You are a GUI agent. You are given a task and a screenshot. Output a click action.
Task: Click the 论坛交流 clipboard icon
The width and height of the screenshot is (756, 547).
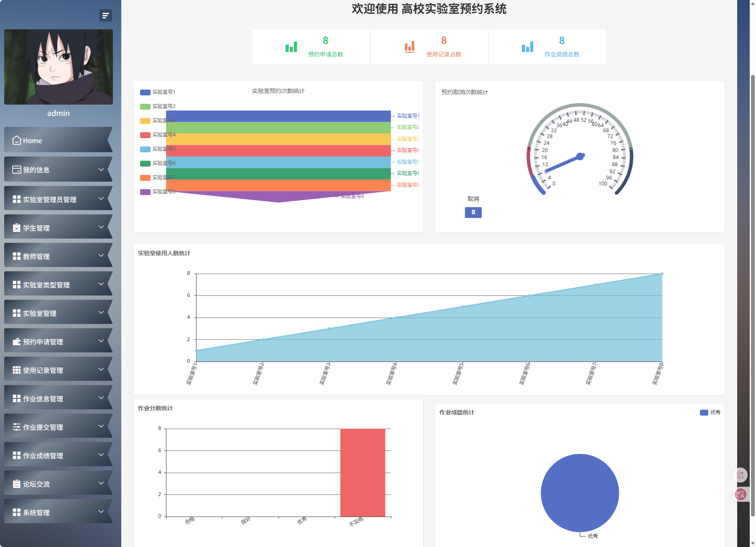(x=17, y=484)
